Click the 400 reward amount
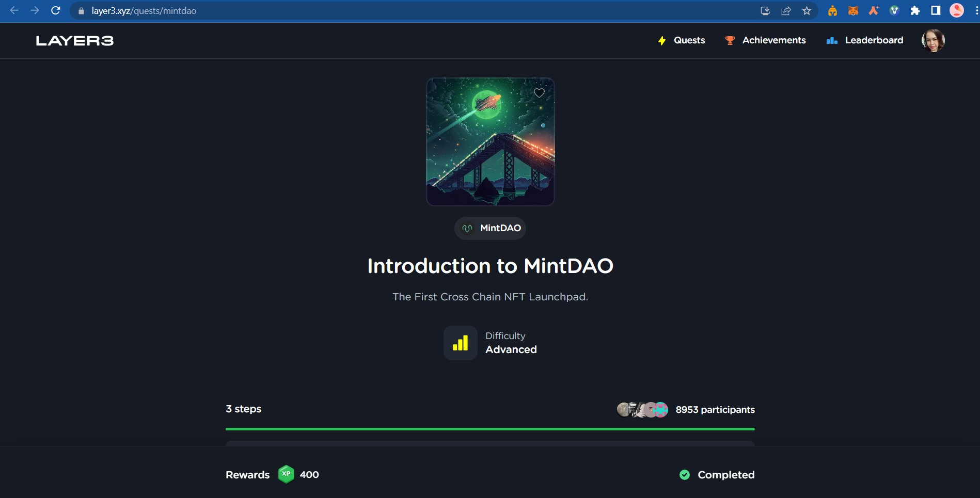Viewport: 980px width, 498px height. coord(309,475)
